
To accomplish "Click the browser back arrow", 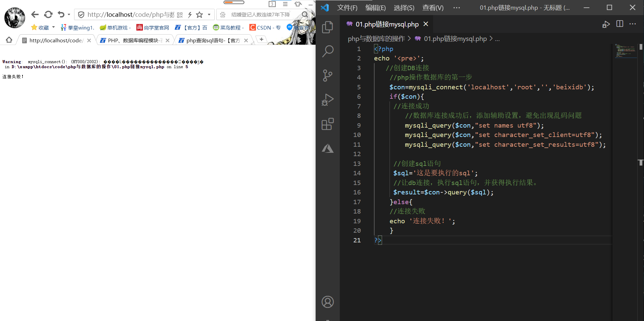I will tap(35, 14).
